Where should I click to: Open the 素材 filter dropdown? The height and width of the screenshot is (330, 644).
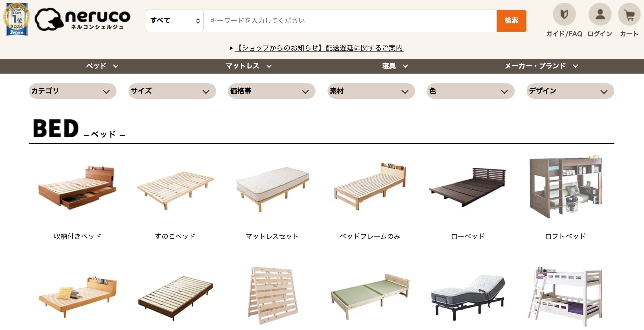pyautogui.click(x=371, y=91)
